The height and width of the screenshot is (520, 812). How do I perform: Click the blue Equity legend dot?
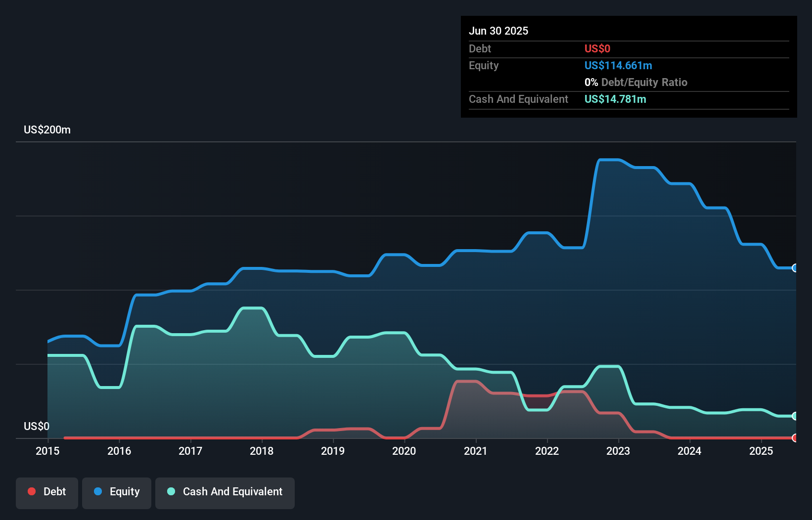[x=98, y=491]
